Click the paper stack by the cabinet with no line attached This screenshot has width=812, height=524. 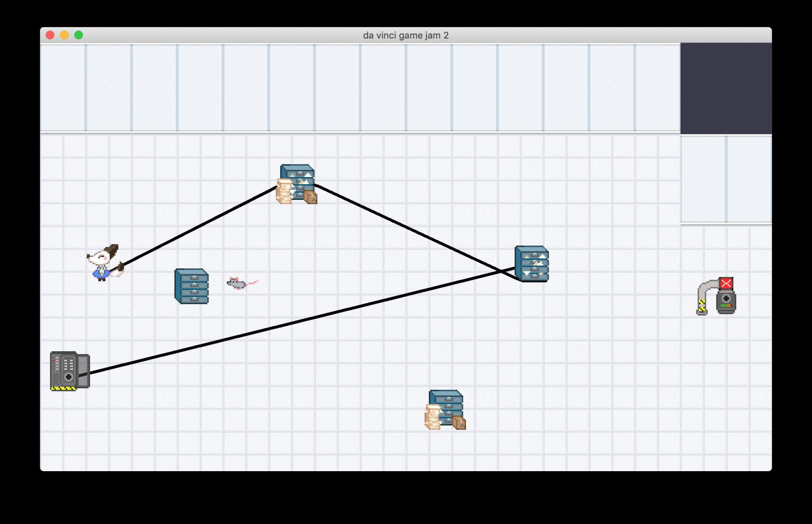pyautogui.click(x=433, y=417)
